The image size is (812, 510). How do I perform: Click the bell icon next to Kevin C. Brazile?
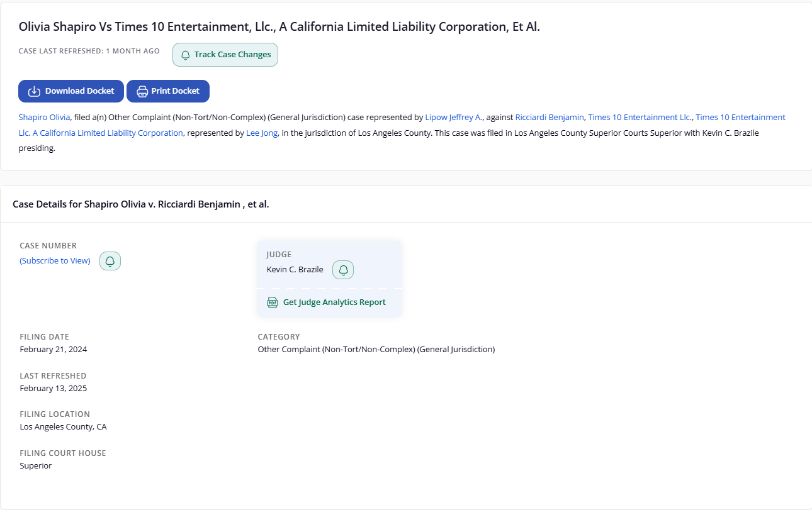(343, 270)
